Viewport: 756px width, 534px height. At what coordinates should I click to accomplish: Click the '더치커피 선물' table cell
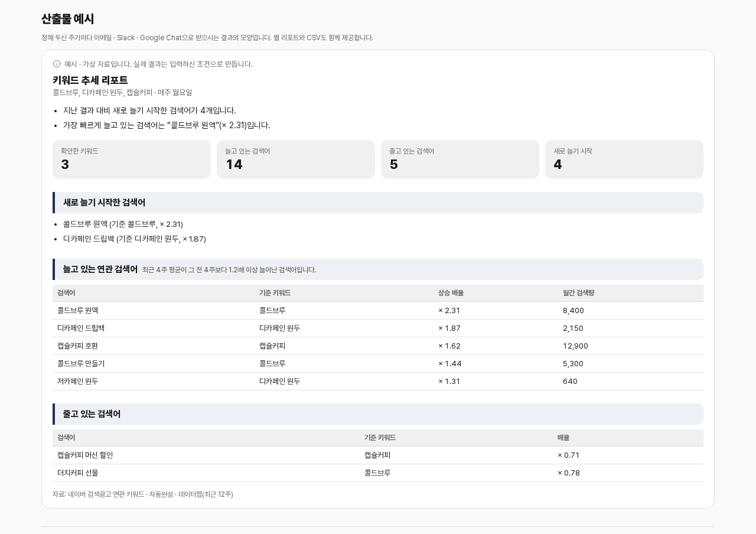tap(78, 473)
